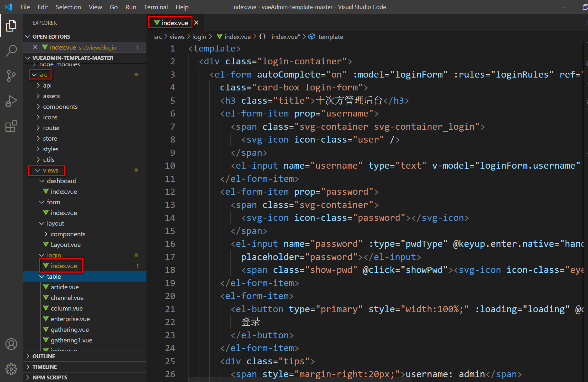Open article.vue in the table folder
Image resolution: width=588 pixels, height=382 pixels.
[65, 287]
